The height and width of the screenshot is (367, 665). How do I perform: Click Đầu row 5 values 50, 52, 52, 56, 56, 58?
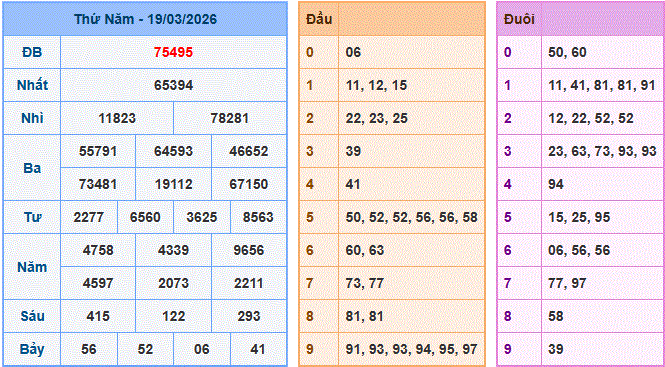coord(412,217)
